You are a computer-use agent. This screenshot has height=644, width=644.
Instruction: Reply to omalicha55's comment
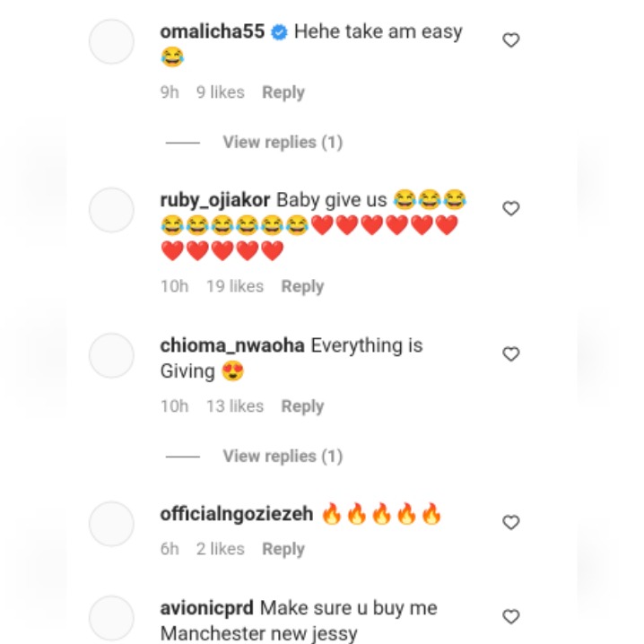coord(283,92)
